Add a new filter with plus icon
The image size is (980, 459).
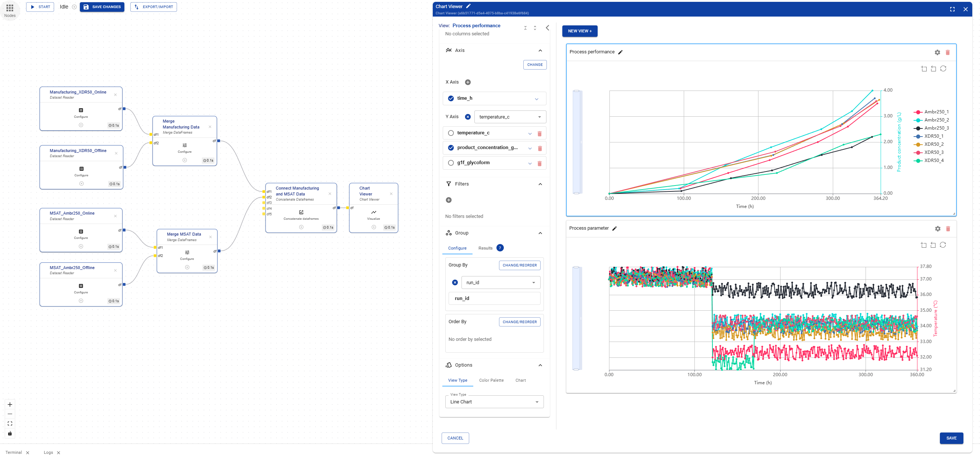click(449, 200)
